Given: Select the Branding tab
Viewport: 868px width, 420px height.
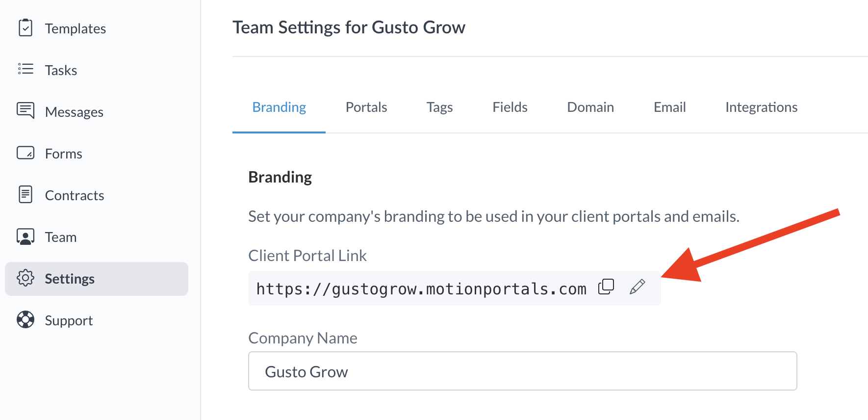Looking at the screenshot, I should pyautogui.click(x=279, y=107).
